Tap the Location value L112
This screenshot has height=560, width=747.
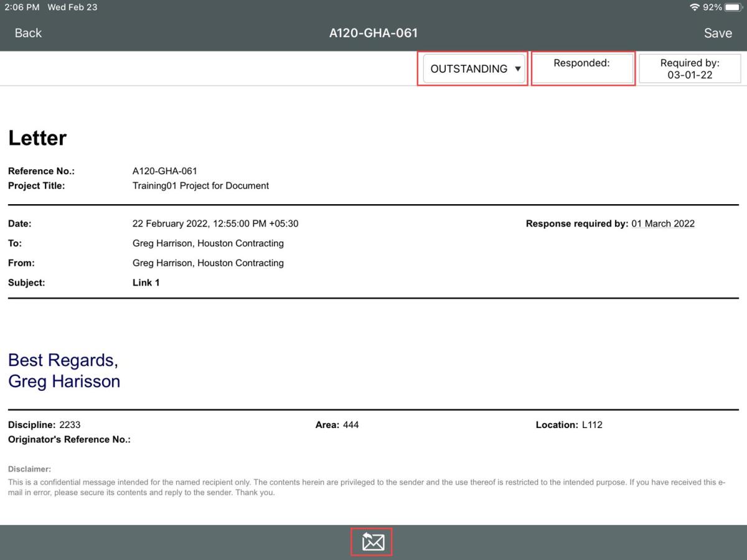tap(592, 425)
